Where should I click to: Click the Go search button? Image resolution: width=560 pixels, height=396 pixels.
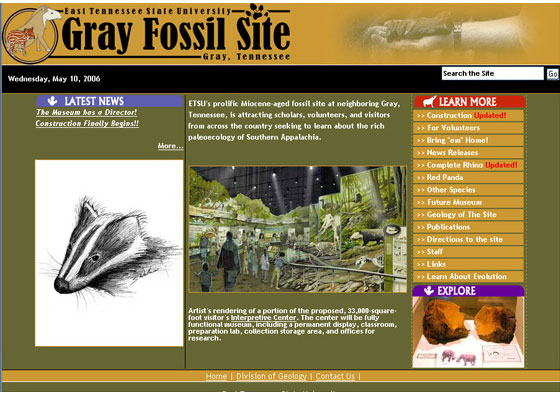click(x=552, y=74)
